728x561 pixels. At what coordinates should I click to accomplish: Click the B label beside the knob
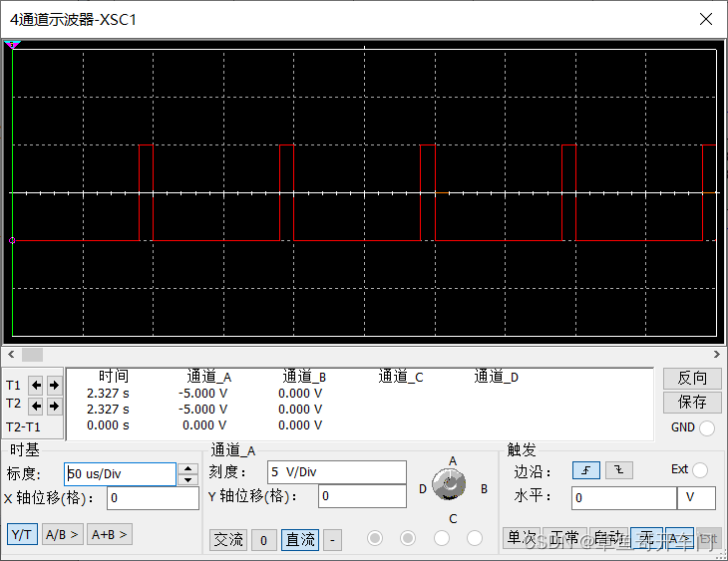pyautogui.click(x=485, y=488)
